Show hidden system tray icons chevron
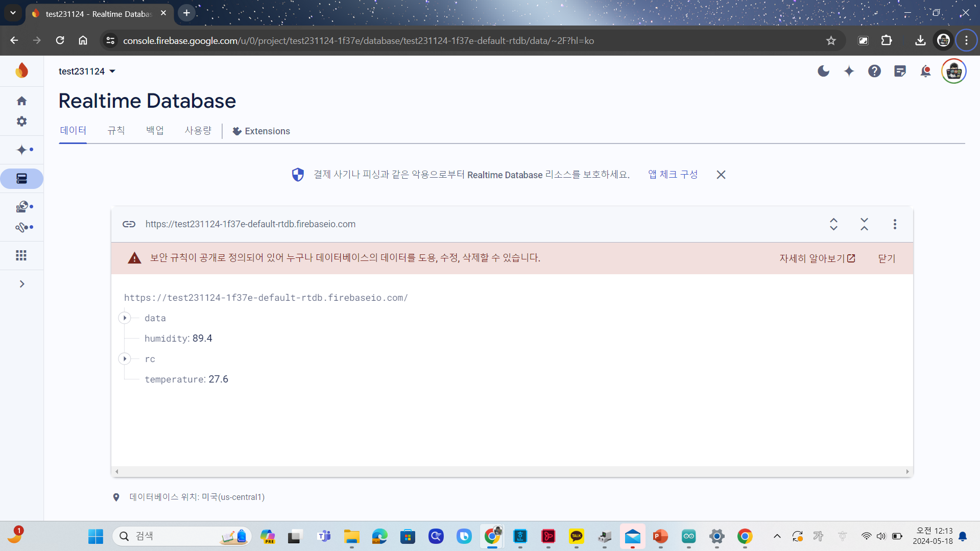The image size is (980, 551). tap(777, 536)
